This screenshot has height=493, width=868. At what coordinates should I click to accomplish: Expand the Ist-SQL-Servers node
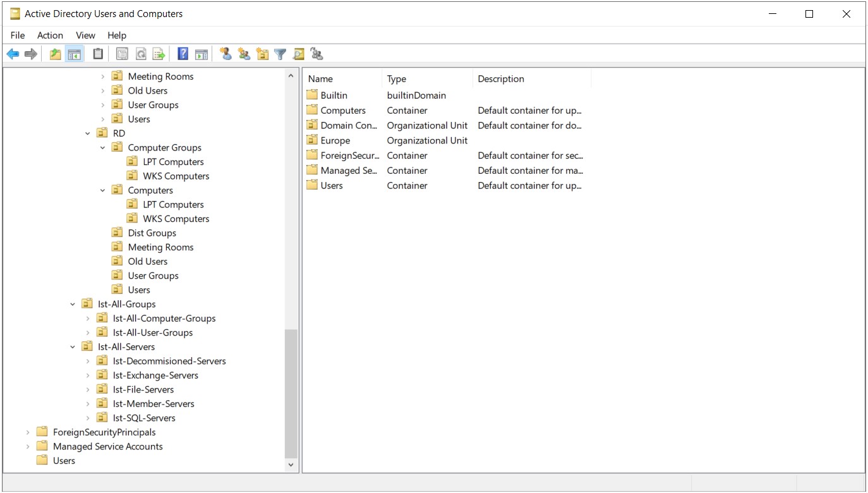tap(88, 418)
